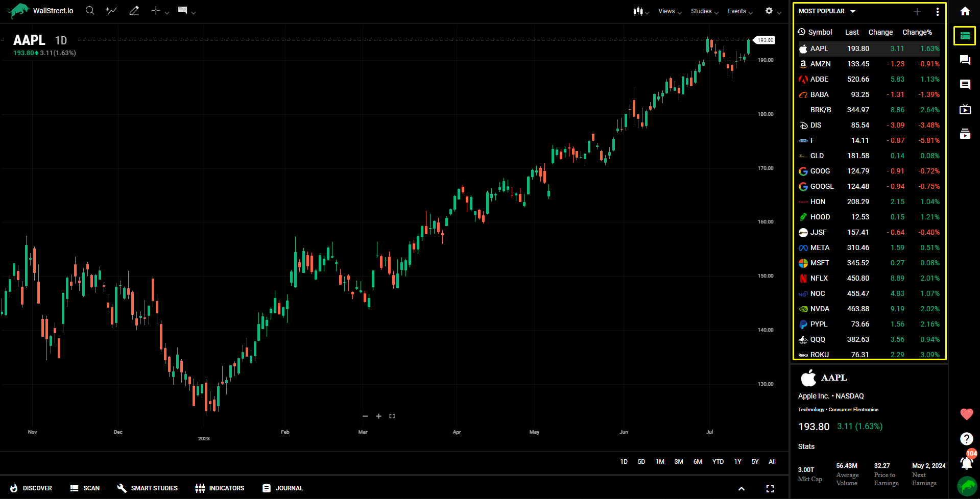The width and height of the screenshot is (980, 499).
Task: Open the Events menu
Action: pyautogui.click(x=740, y=11)
